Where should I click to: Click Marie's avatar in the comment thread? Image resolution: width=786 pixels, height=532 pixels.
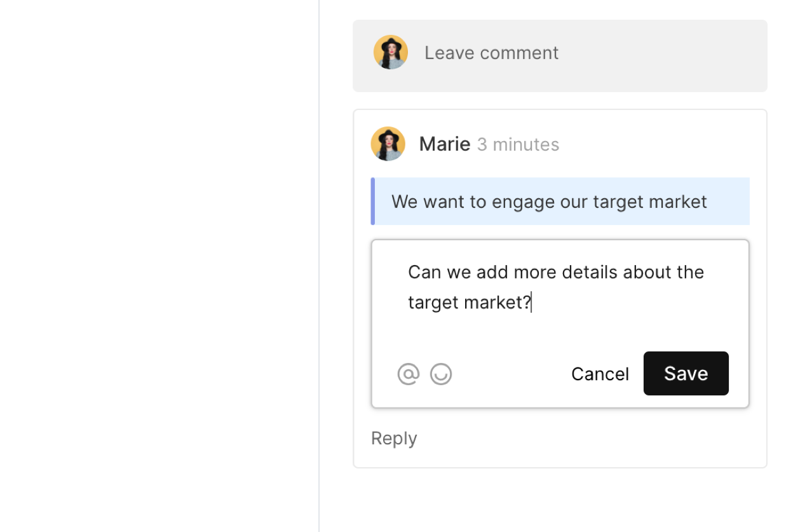click(388, 144)
